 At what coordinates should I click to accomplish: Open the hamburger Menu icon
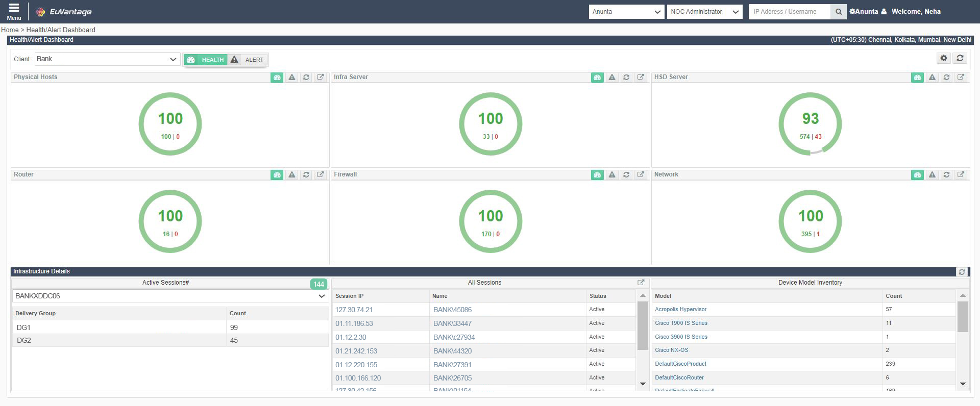14,11
